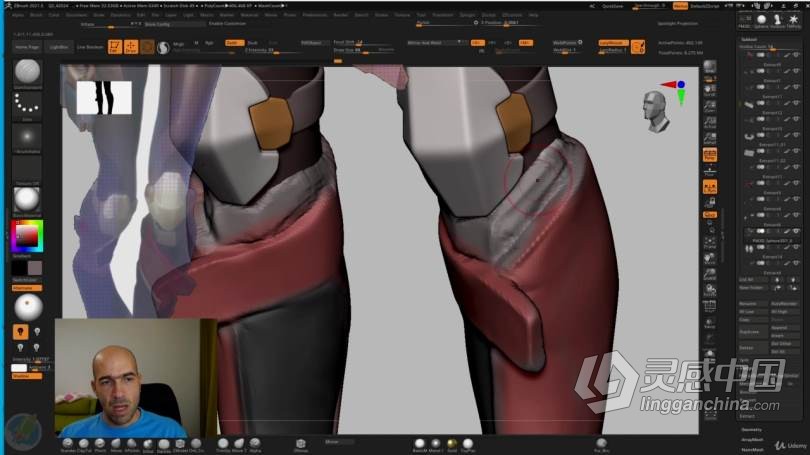This screenshot has height=455, width=810.
Task: Click the Duplicate subtool button
Action: [x=753, y=332]
